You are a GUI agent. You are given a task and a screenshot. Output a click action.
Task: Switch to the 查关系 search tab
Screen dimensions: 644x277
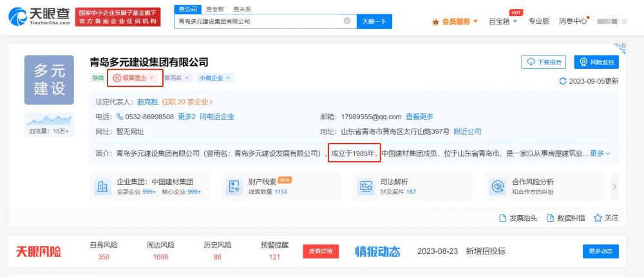tap(242, 9)
